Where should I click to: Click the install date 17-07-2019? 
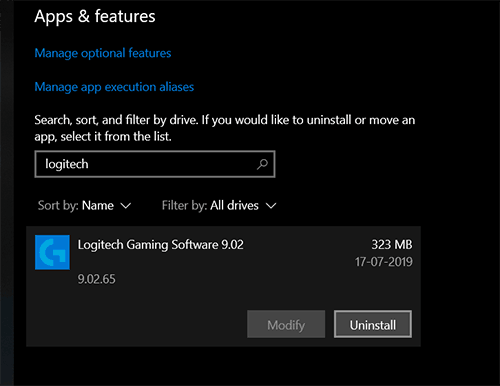384,262
